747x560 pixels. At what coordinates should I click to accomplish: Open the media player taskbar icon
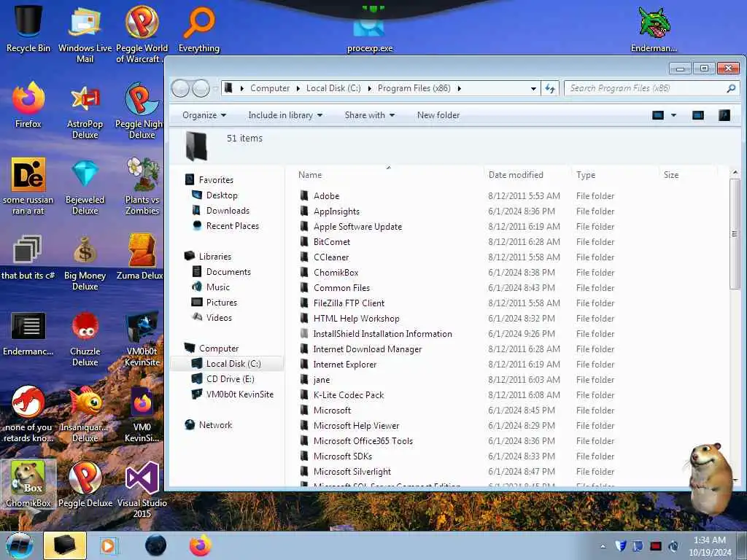(x=109, y=545)
